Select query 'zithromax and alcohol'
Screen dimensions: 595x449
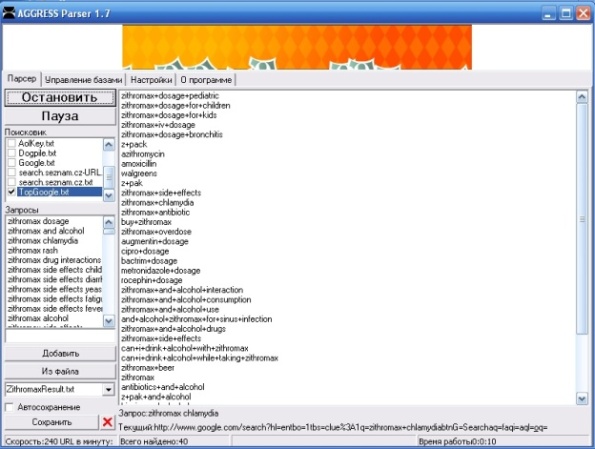46,231
